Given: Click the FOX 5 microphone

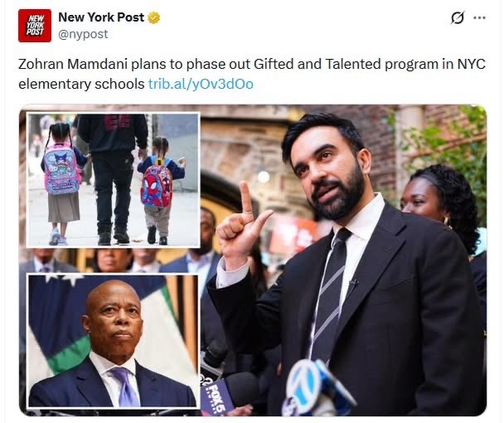Looking at the screenshot, I should (215, 396).
